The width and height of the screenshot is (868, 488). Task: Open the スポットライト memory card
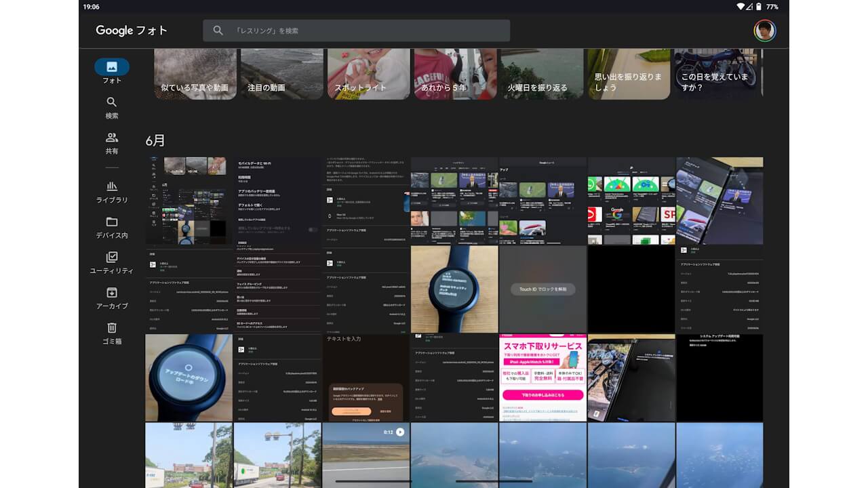369,74
